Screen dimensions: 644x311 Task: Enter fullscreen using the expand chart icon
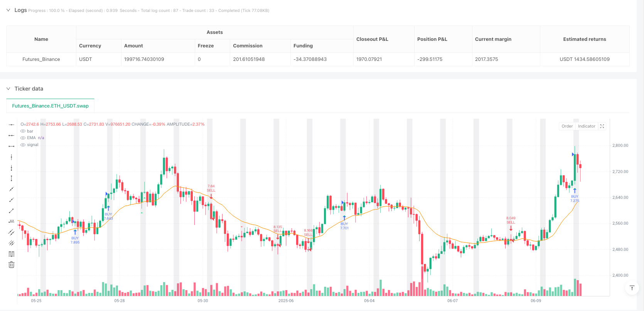602,126
